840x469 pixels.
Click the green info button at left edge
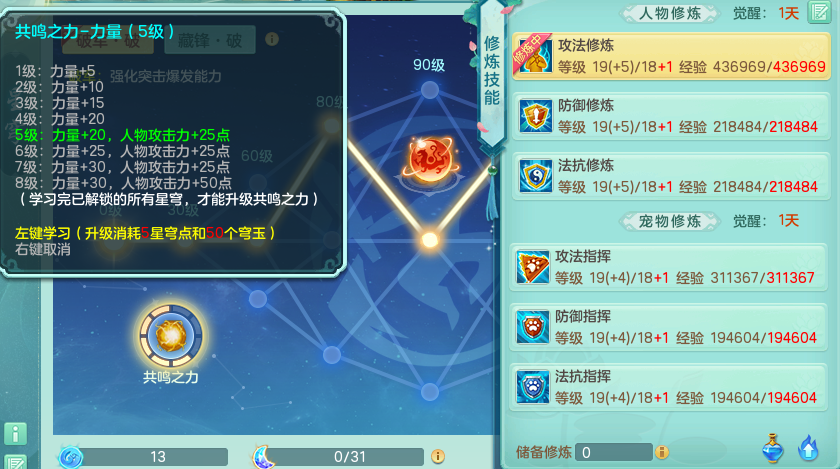15,434
